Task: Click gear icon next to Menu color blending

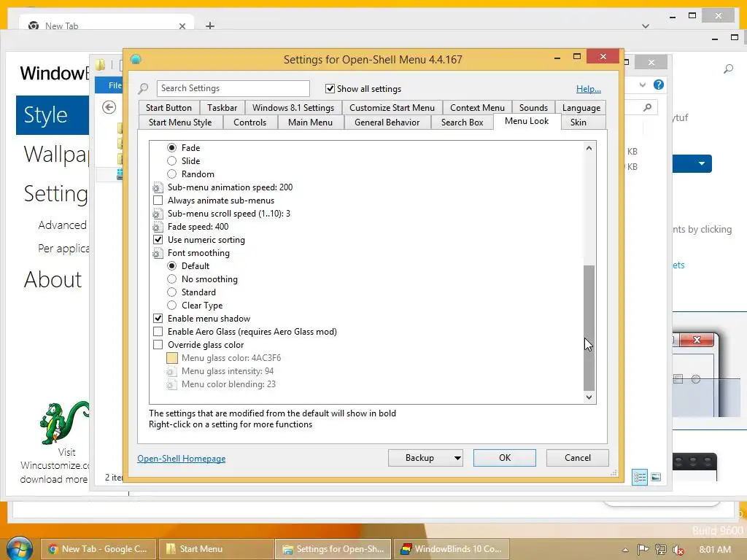Action: 171,384
